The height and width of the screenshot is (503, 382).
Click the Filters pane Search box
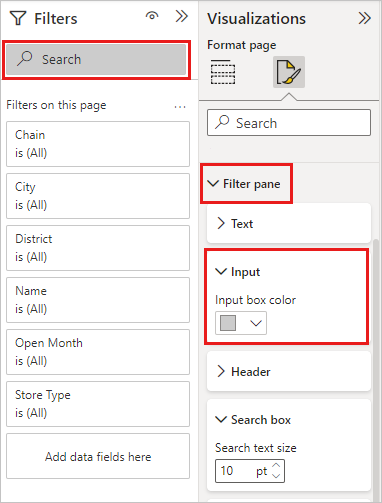(96, 60)
